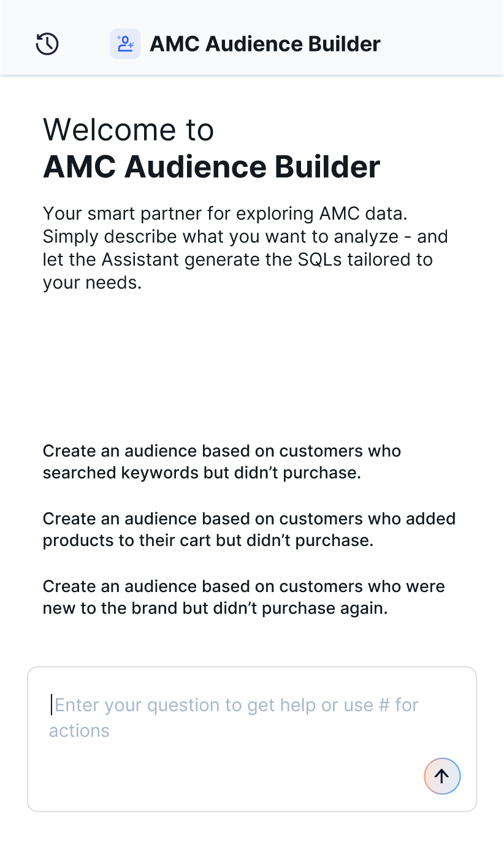The height and width of the screenshot is (854, 504).
Task: Click the AMC Audience Builder header title
Action: [x=265, y=44]
